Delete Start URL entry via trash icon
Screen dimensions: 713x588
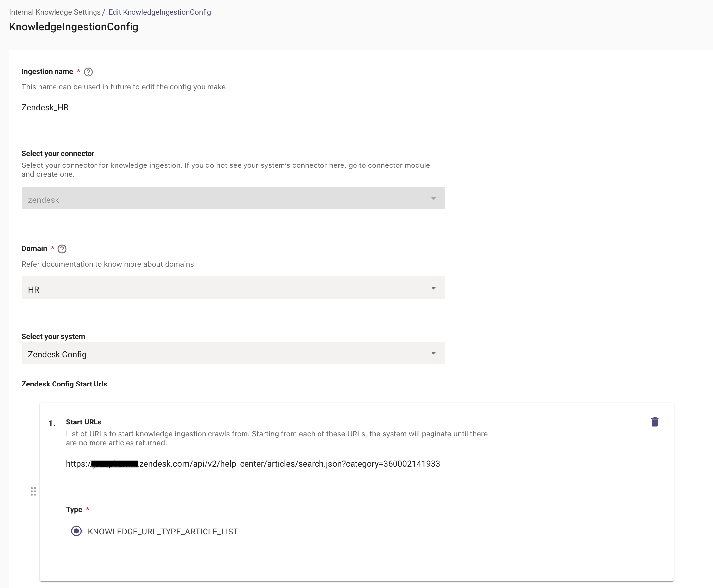[655, 422]
